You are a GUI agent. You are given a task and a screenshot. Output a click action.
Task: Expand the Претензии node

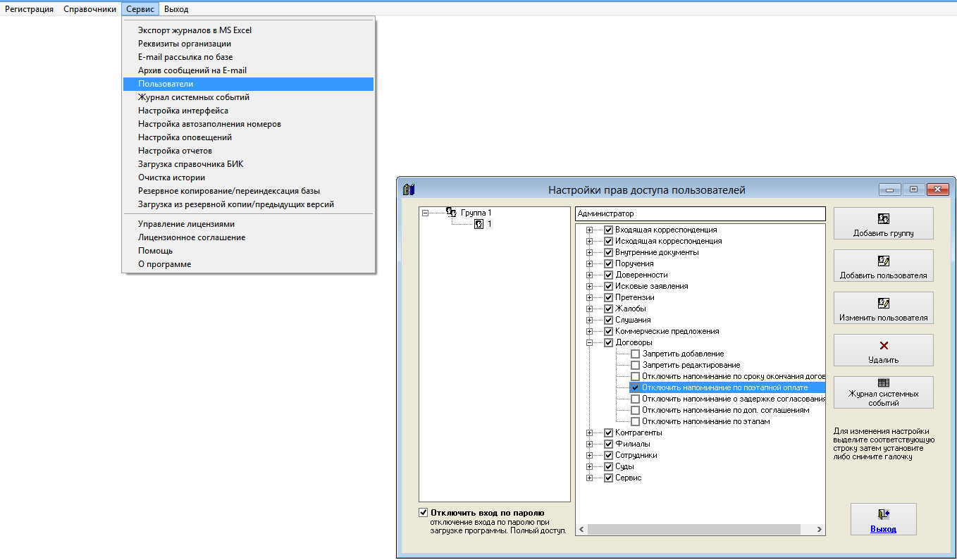590,297
